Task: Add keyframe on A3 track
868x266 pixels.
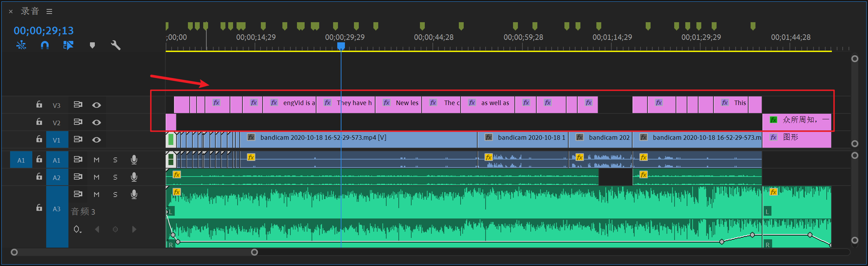Action: point(115,229)
